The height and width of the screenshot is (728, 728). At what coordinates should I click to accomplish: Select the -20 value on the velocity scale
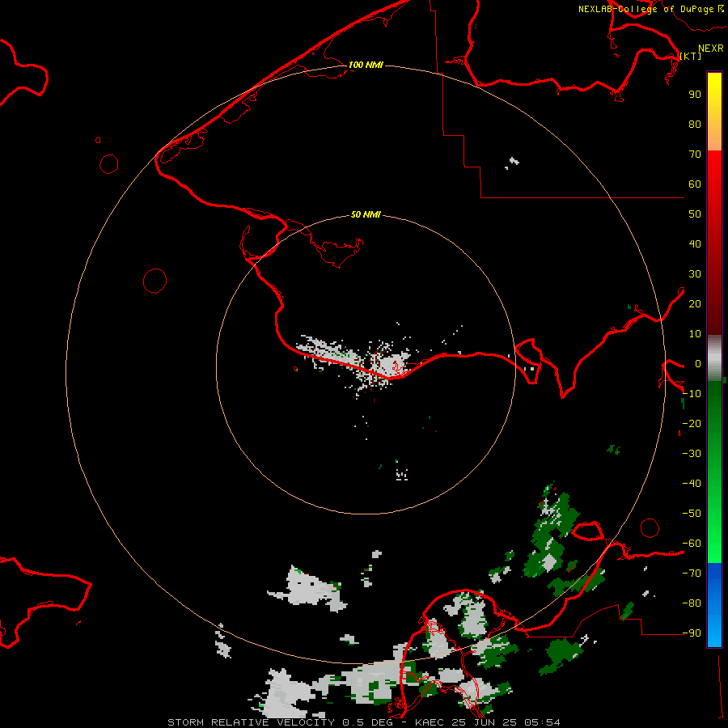tap(692, 424)
